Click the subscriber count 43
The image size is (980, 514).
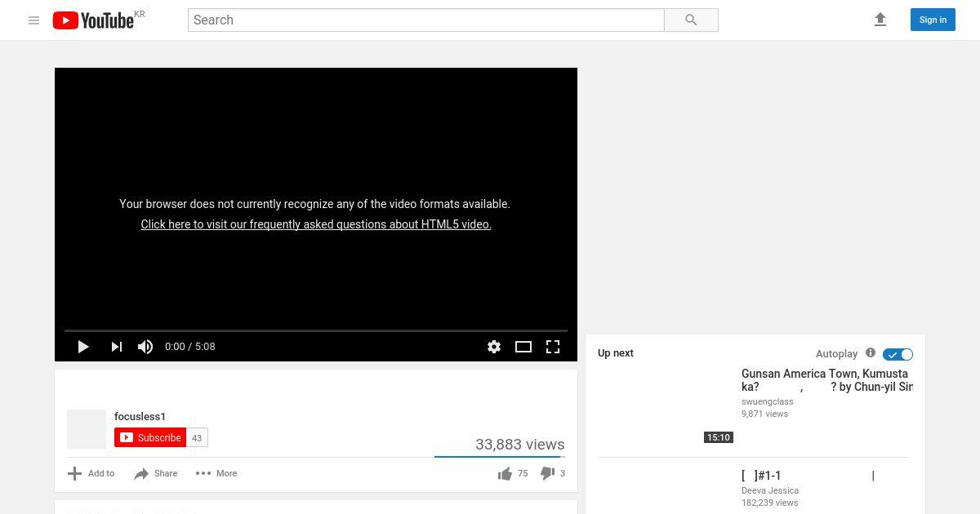[x=197, y=437]
